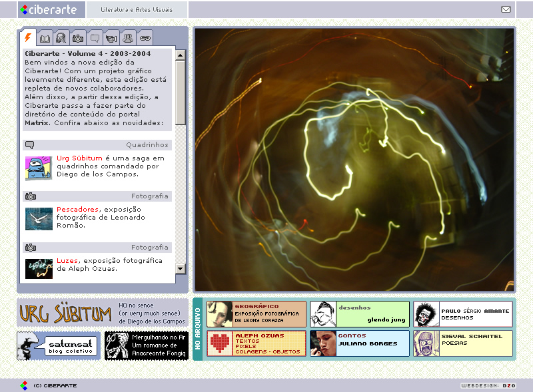Open the Pescadores exhibition link

point(77,209)
